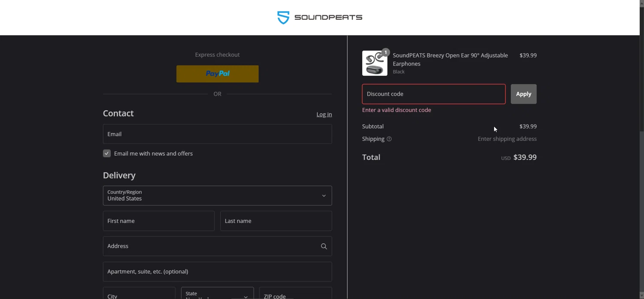This screenshot has height=299, width=644.
Task: Click the SoundPEATS logo
Action: click(x=320, y=18)
